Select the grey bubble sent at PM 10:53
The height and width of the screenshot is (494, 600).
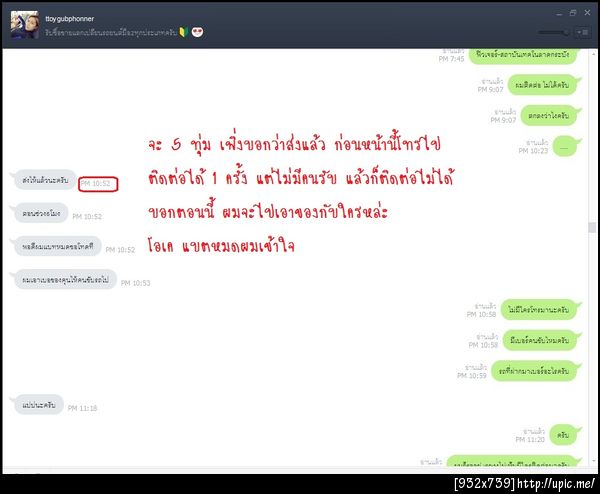pos(64,280)
